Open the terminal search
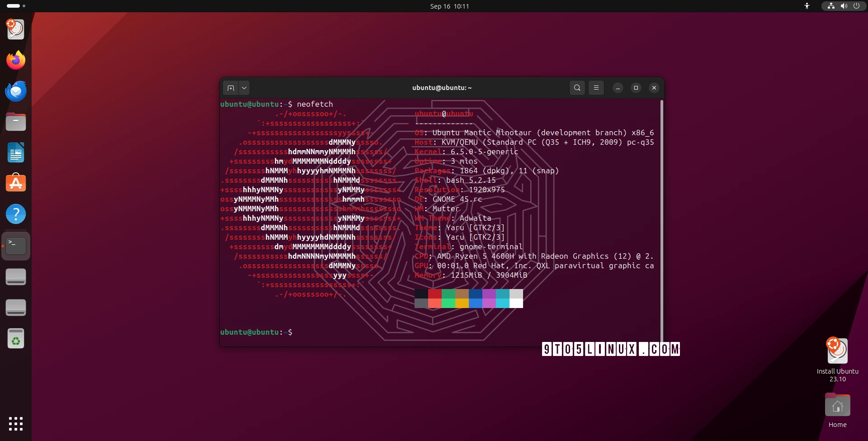Viewport: 868px width, 441px height. [577, 88]
